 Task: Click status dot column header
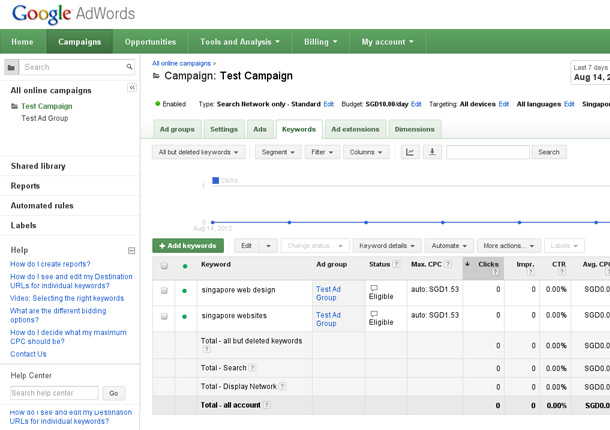point(185,266)
